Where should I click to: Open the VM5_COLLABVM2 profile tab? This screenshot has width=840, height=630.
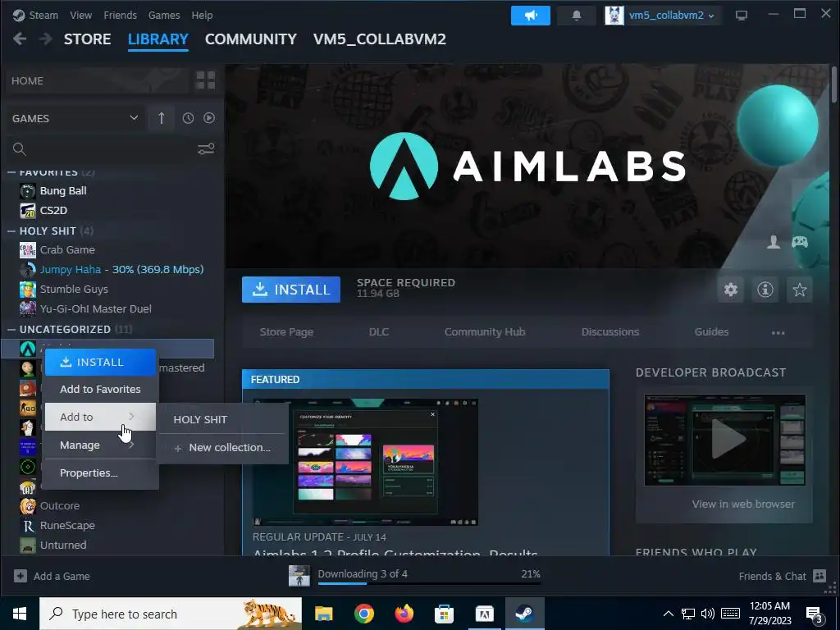(x=379, y=39)
